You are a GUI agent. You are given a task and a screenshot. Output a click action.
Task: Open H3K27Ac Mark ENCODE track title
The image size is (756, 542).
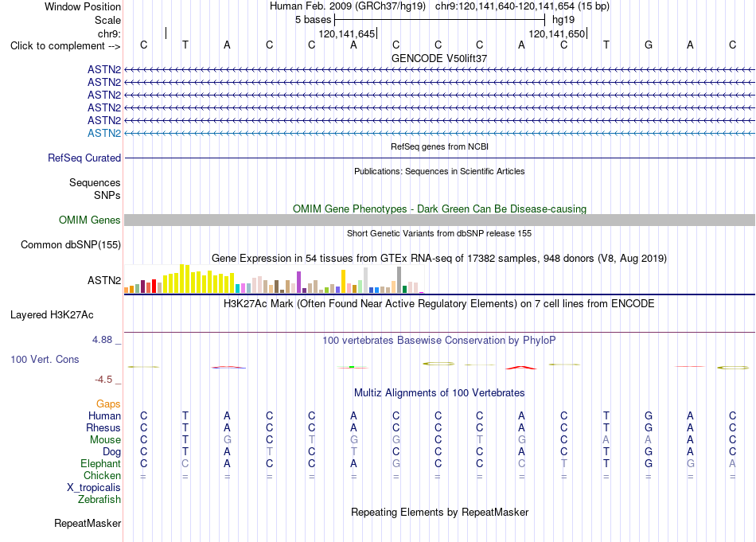point(439,304)
